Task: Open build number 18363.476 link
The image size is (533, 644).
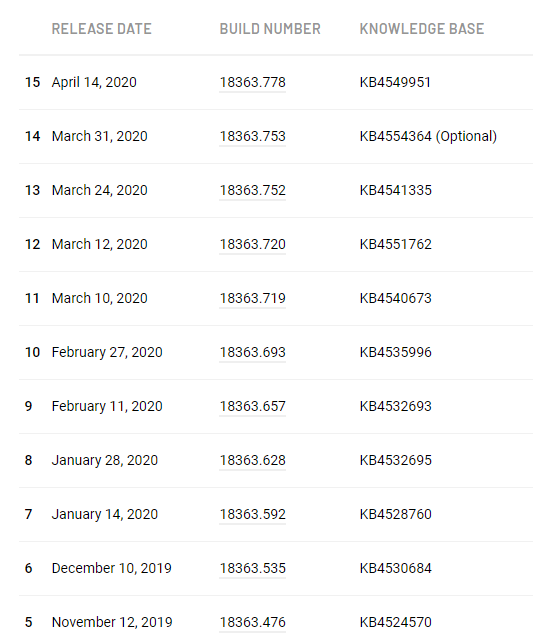Action: tap(253, 622)
